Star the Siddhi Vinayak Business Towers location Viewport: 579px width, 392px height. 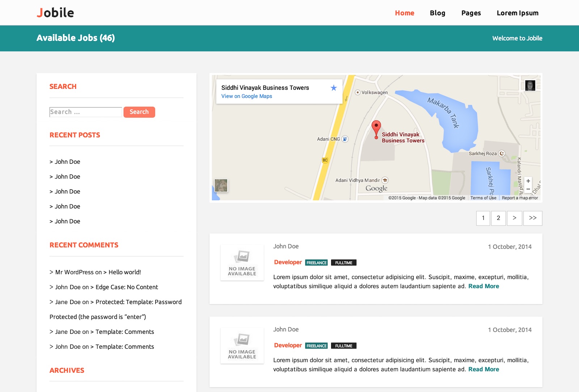click(x=334, y=88)
